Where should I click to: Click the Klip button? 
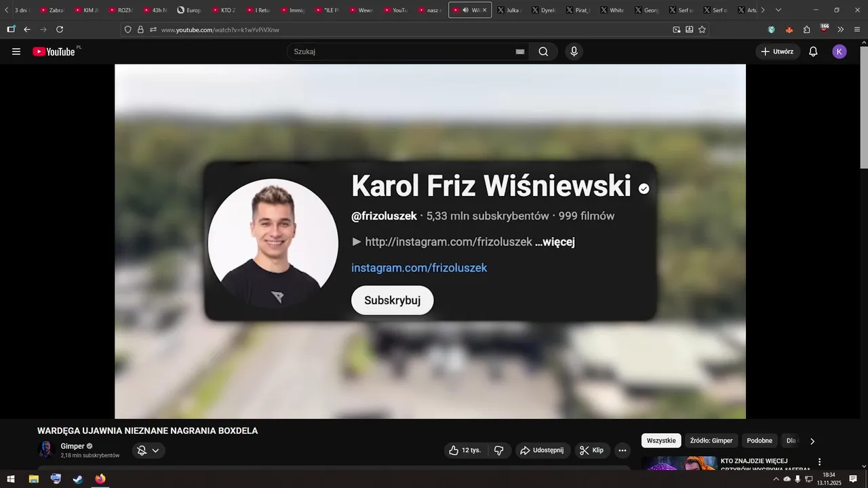coord(591,450)
